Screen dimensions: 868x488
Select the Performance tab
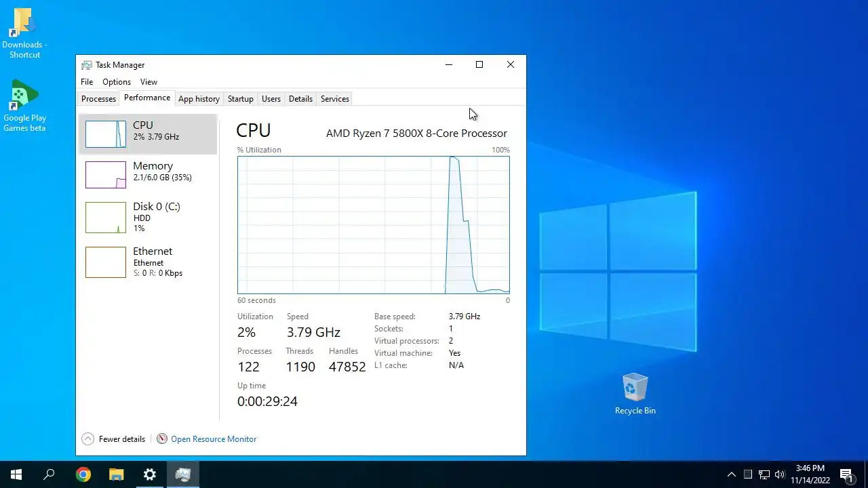click(x=147, y=98)
